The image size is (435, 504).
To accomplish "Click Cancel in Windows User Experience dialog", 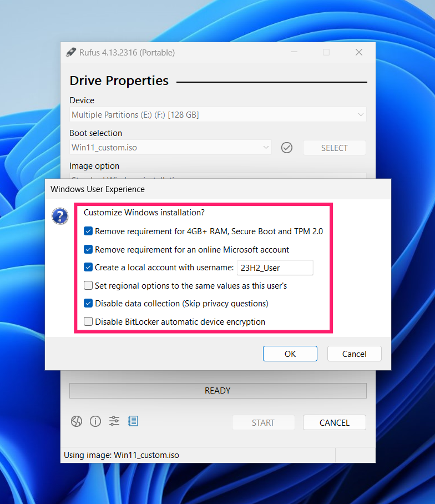I will (355, 354).
